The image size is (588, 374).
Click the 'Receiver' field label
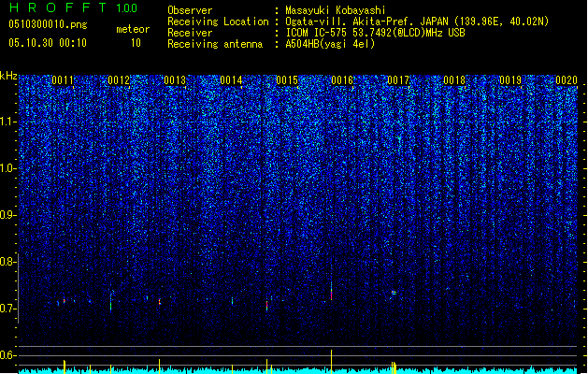(190, 33)
